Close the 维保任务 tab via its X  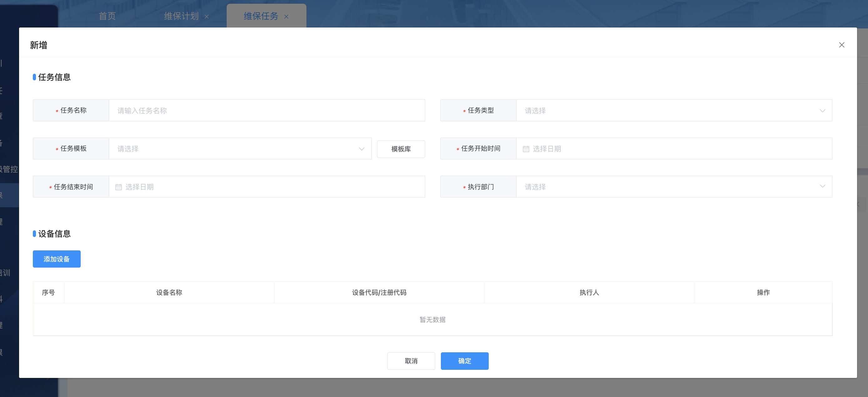[x=286, y=17]
